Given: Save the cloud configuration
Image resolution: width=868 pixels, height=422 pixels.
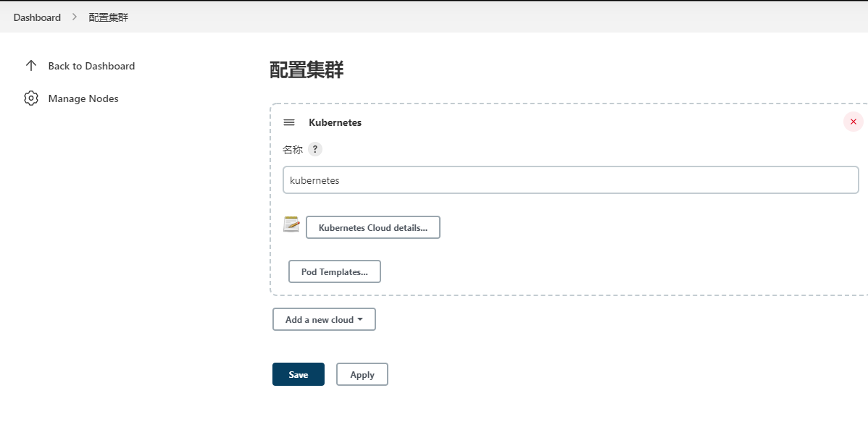Looking at the screenshot, I should (299, 374).
